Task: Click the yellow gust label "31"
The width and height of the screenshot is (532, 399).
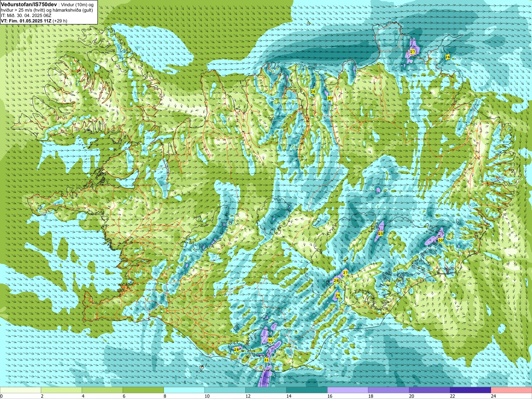Action: pos(266,360)
